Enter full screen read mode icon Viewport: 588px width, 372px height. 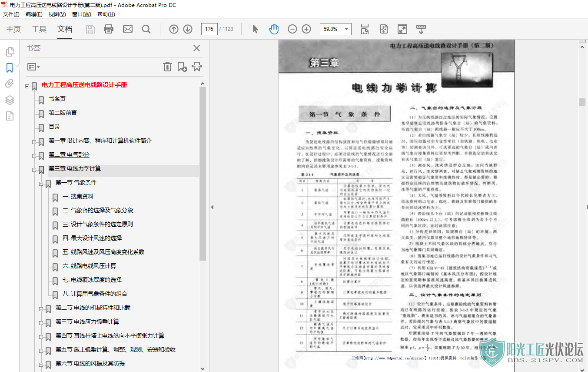point(402,29)
